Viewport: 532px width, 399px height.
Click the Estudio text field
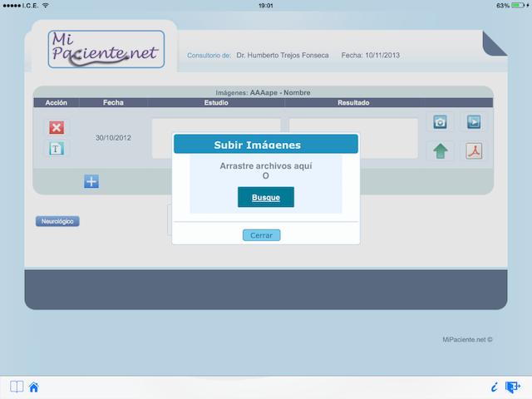click(161, 138)
